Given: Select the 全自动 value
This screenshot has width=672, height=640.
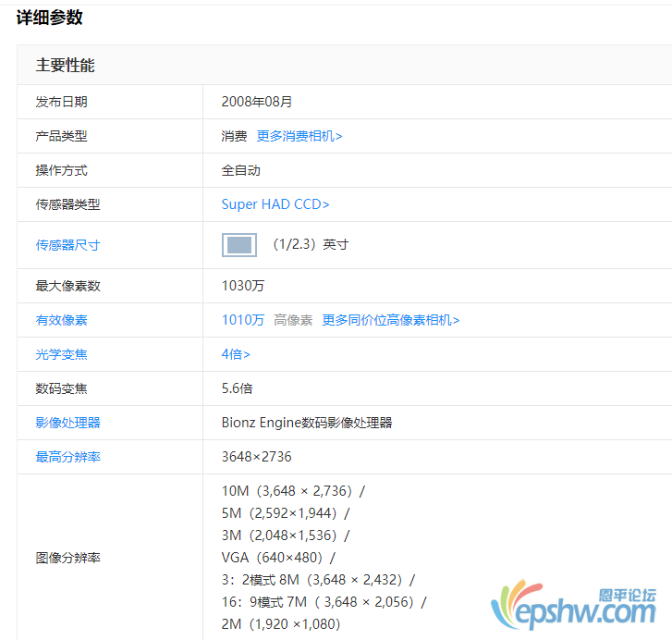Looking at the screenshot, I should (x=240, y=170).
